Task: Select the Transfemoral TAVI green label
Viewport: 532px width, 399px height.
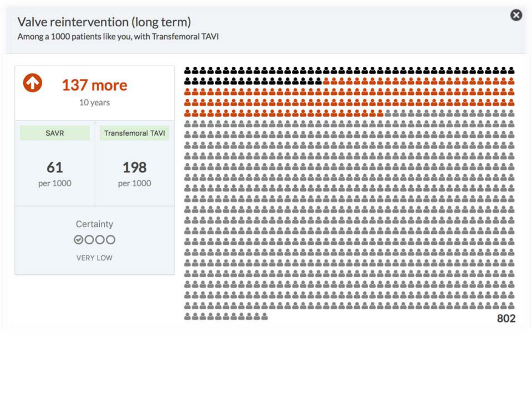Action: click(134, 133)
